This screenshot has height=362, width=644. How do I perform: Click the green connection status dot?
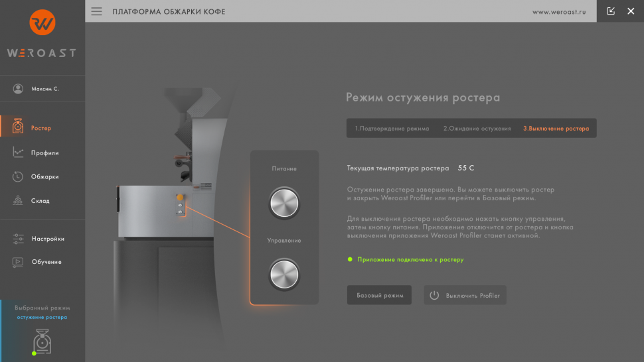[350, 259]
